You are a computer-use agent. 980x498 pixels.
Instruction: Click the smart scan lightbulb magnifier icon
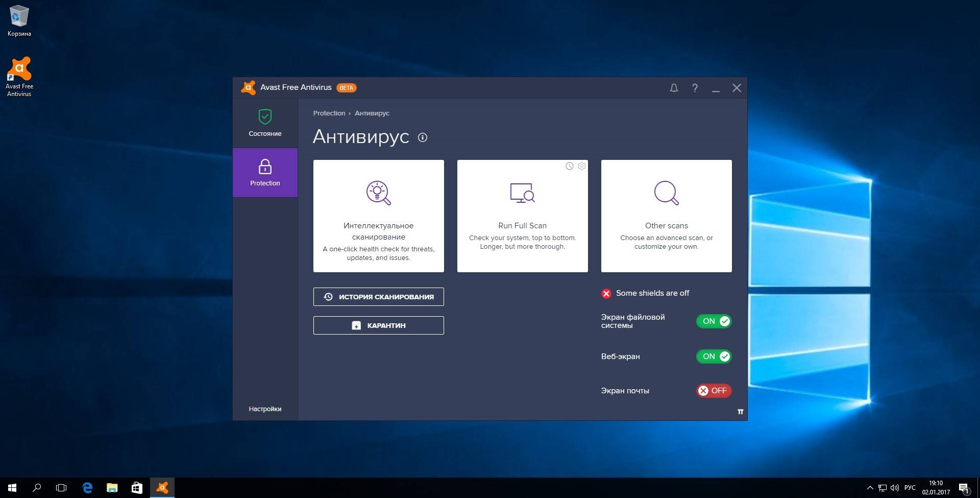[379, 193]
